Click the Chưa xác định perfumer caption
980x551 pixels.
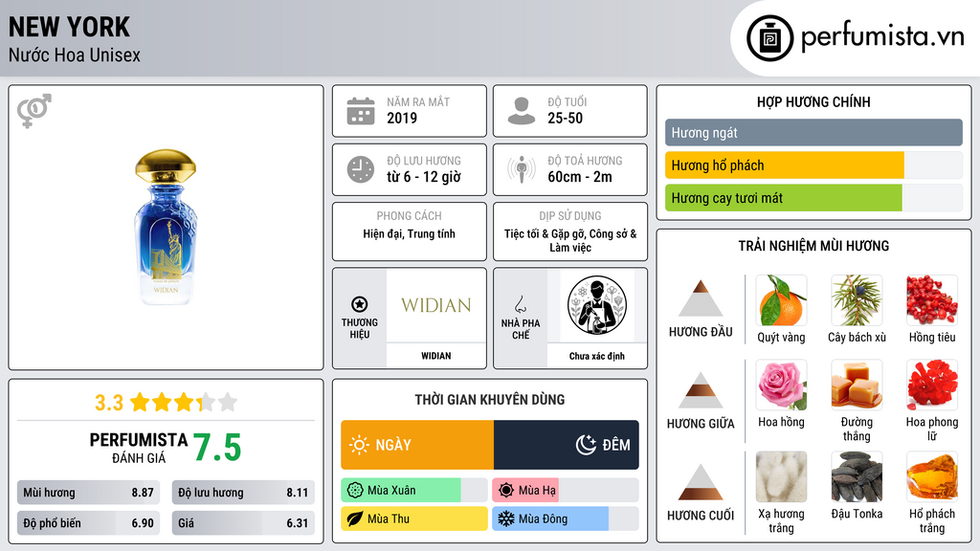pos(597,356)
